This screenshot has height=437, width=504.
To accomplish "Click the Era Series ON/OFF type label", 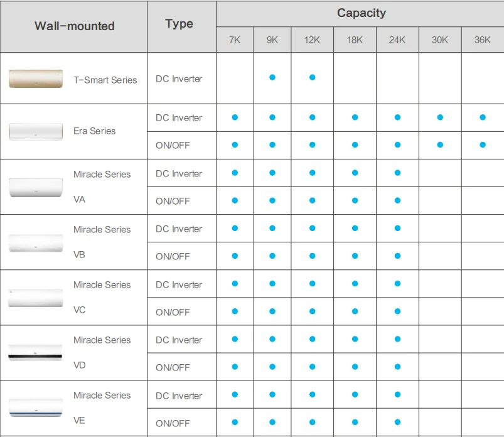I will 173,146.
